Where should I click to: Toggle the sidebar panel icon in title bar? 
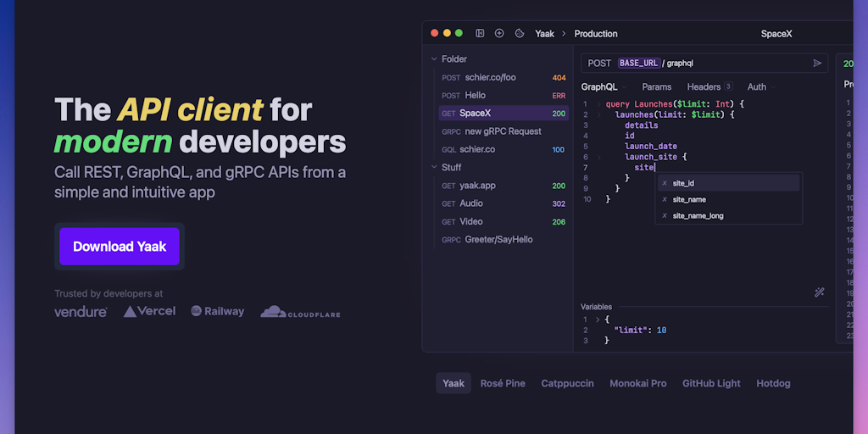(x=480, y=33)
